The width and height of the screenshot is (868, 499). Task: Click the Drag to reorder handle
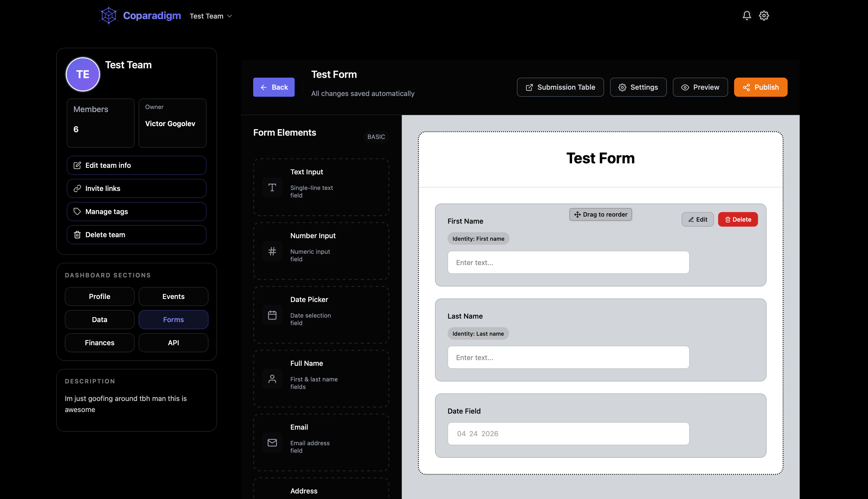click(601, 215)
